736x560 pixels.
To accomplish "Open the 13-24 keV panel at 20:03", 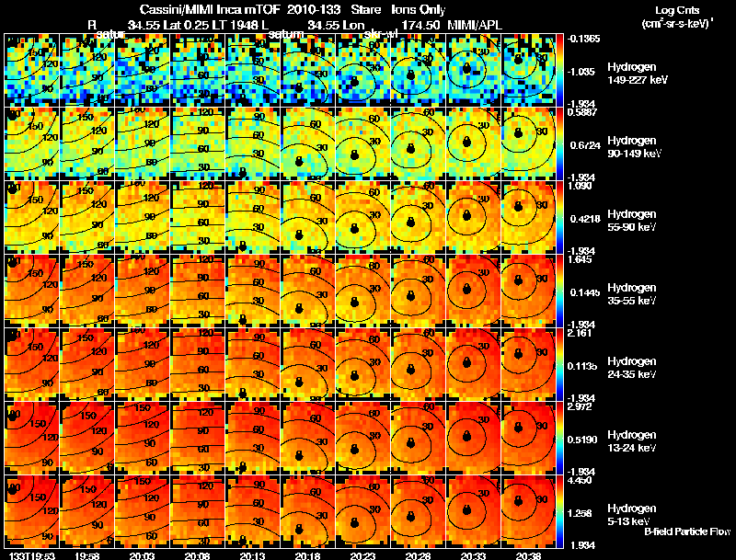I will point(142,438).
